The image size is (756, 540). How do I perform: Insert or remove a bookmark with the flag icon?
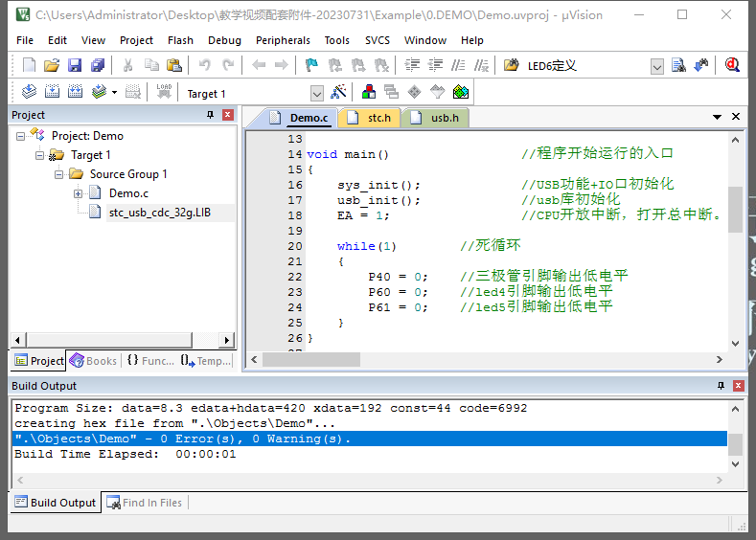312,65
